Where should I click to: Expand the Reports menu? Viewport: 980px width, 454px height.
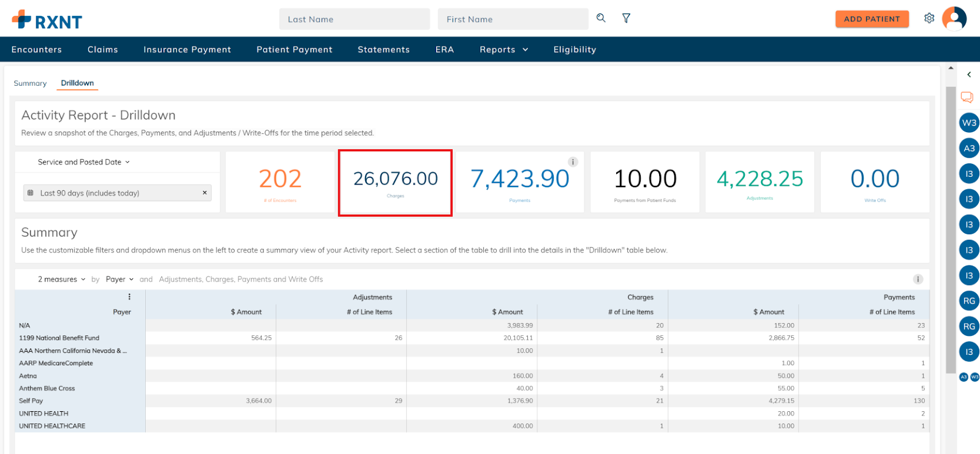coord(503,50)
